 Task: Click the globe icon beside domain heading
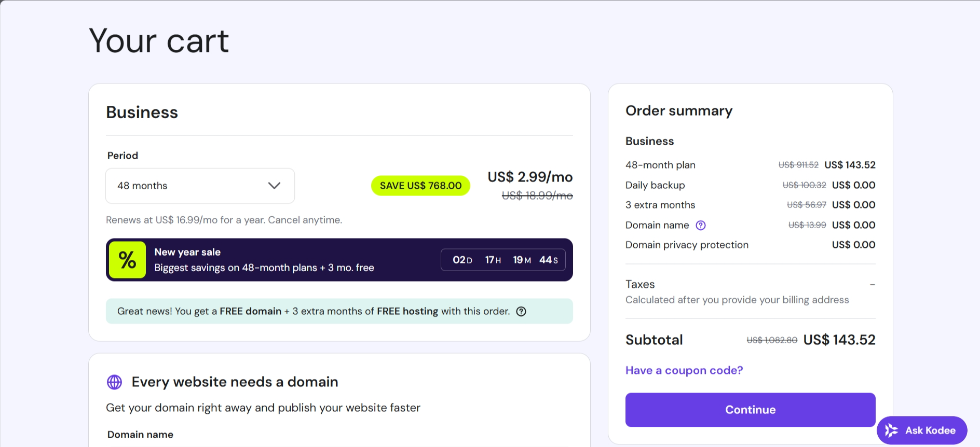click(x=114, y=382)
